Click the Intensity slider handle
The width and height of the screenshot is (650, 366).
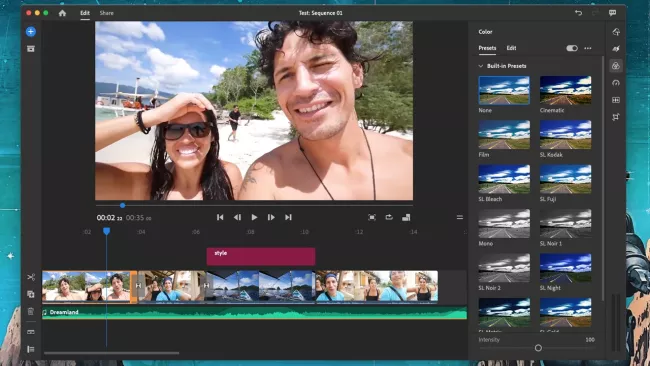click(538, 348)
